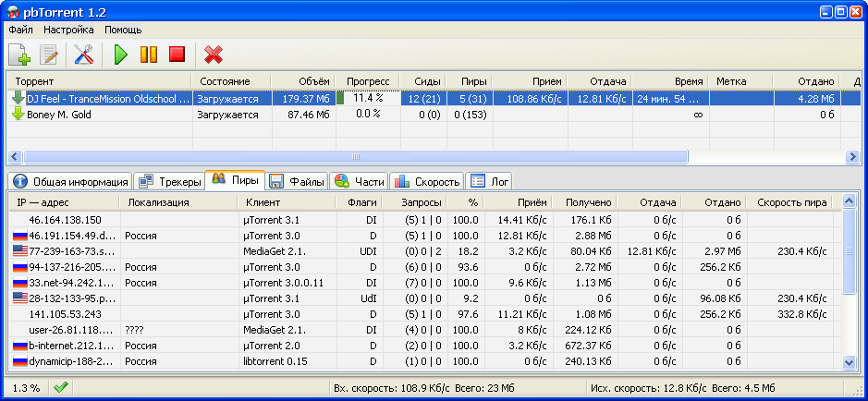Delete torrent using red X icon

point(214,55)
